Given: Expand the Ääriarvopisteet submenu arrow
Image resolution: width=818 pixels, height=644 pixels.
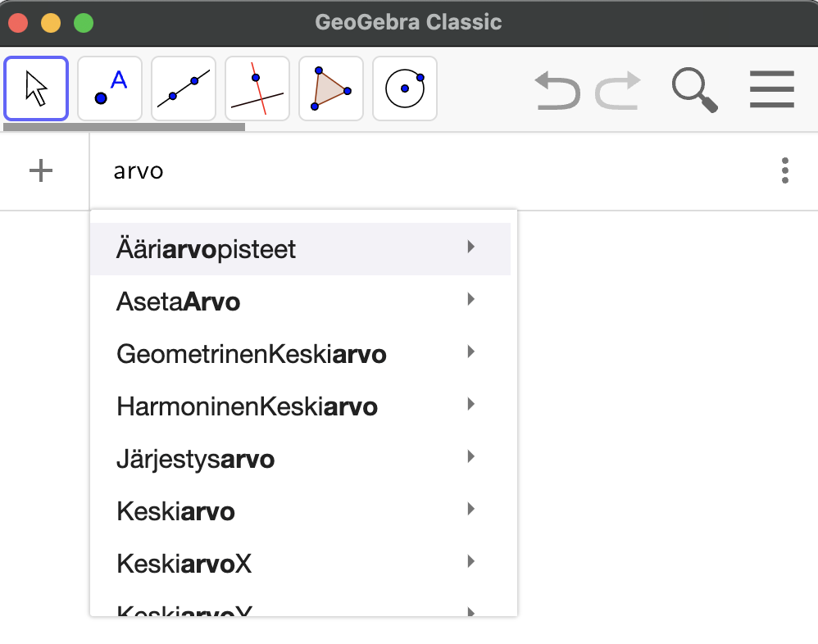Looking at the screenshot, I should coord(470,247).
